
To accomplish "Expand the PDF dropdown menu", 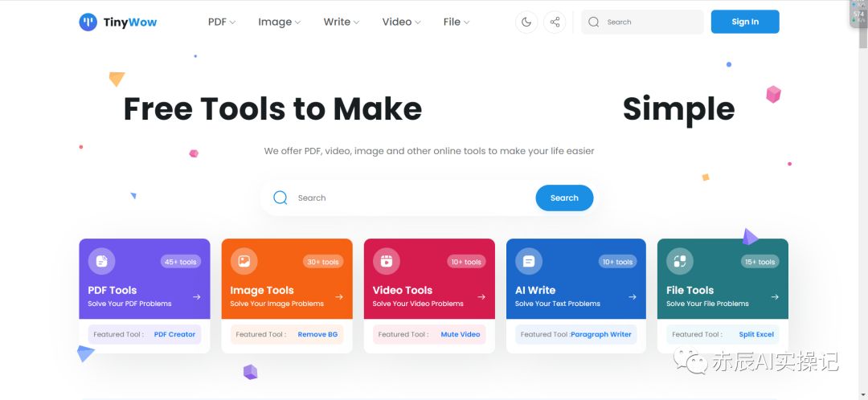I will click(222, 22).
